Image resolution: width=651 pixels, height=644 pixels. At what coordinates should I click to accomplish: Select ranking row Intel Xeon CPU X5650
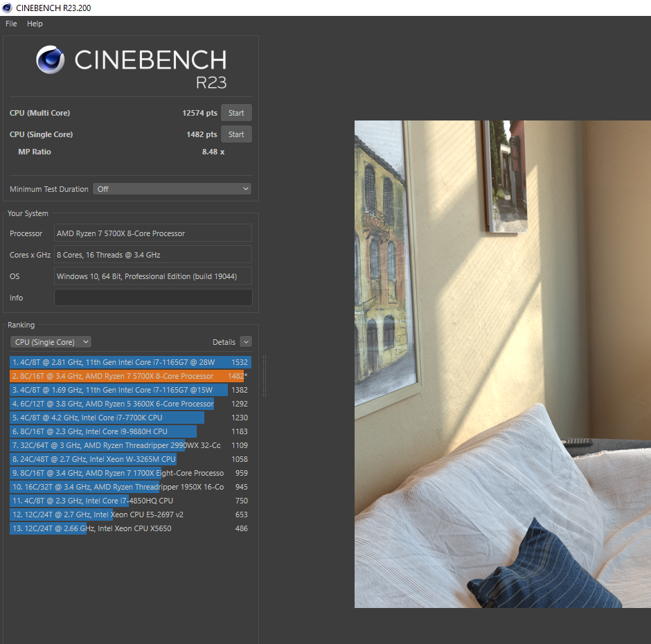pyautogui.click(x=130, y=528)
